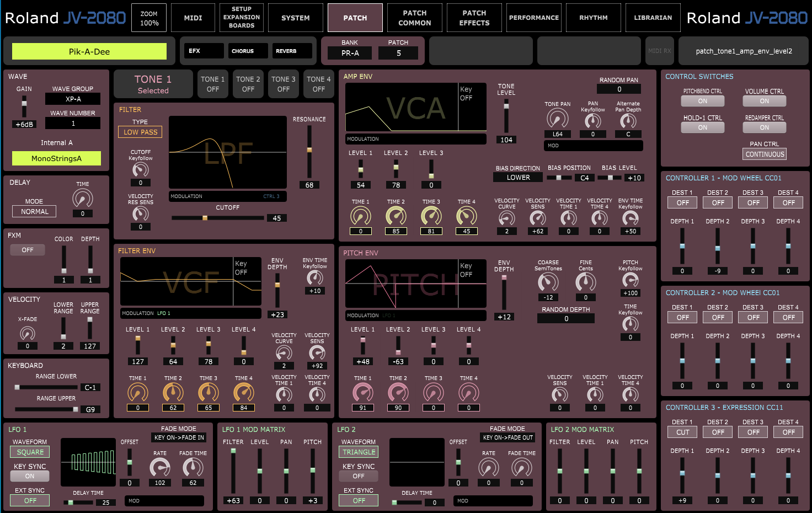The image size is (812, 513).
Task: Click the EFX button
Action: click(204, 51)
